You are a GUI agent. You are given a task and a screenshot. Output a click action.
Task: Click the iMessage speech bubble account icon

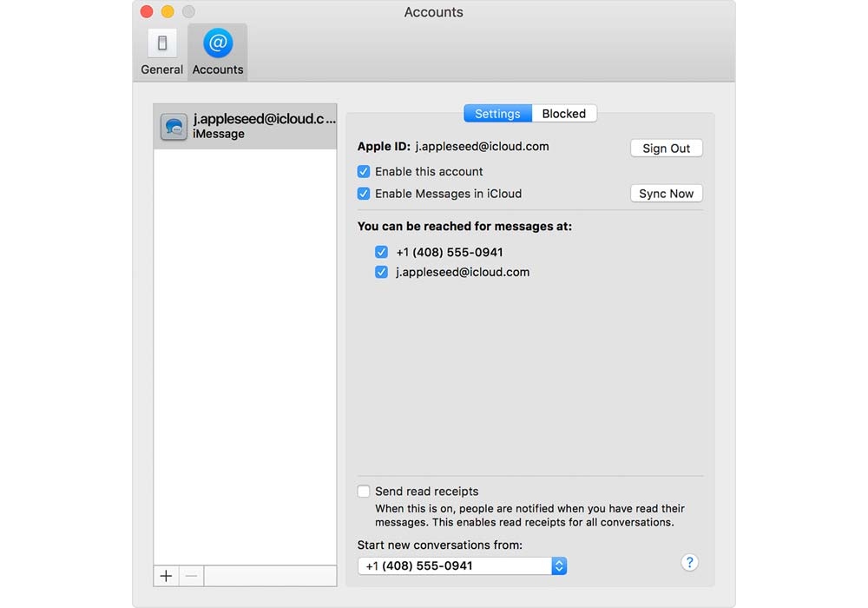click(x=174, y=126)
